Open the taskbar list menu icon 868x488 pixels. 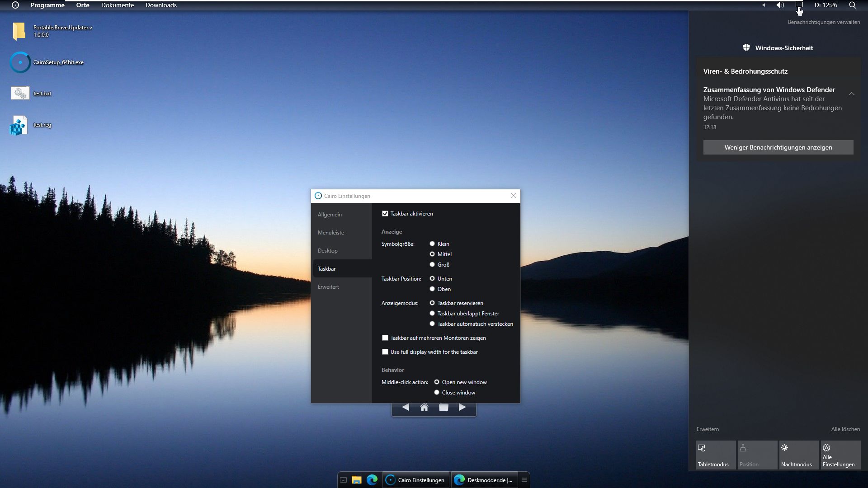(x=524, y=480)
